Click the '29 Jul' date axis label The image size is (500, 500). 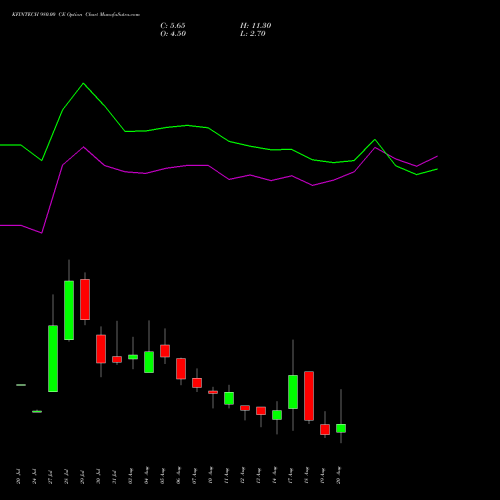point(82,477)
